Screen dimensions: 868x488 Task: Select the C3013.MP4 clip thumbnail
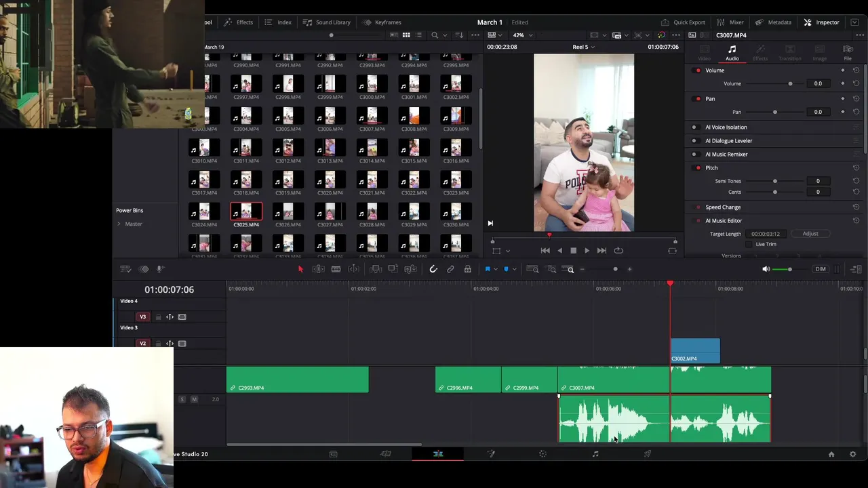click(330, 149)
